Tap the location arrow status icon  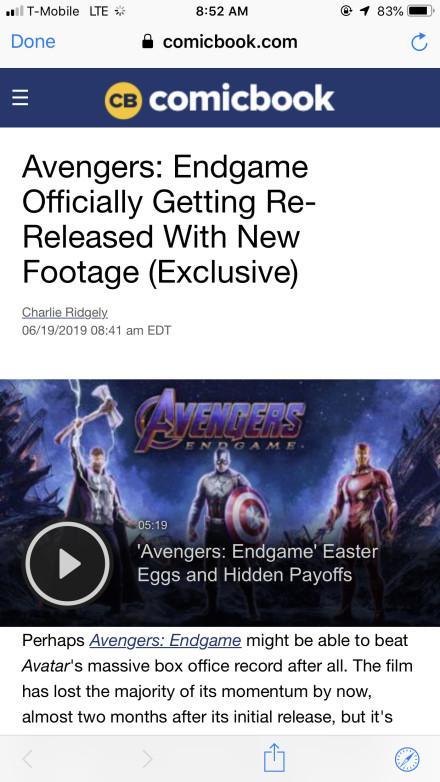tap(365, 11)
